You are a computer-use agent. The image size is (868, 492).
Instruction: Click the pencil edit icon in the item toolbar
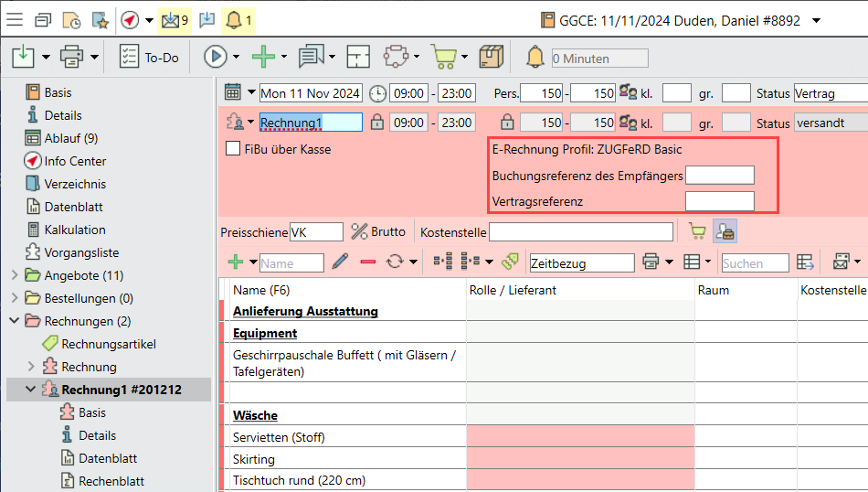tap(340, 262)
